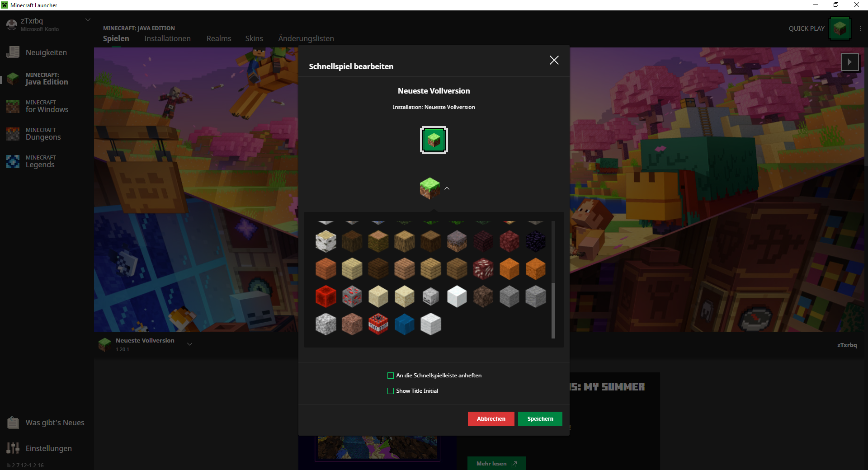The height and width of the screenshot is (470, 868).
Task: Click the banner's next arrow button
Action: click(x=850, y=62)
